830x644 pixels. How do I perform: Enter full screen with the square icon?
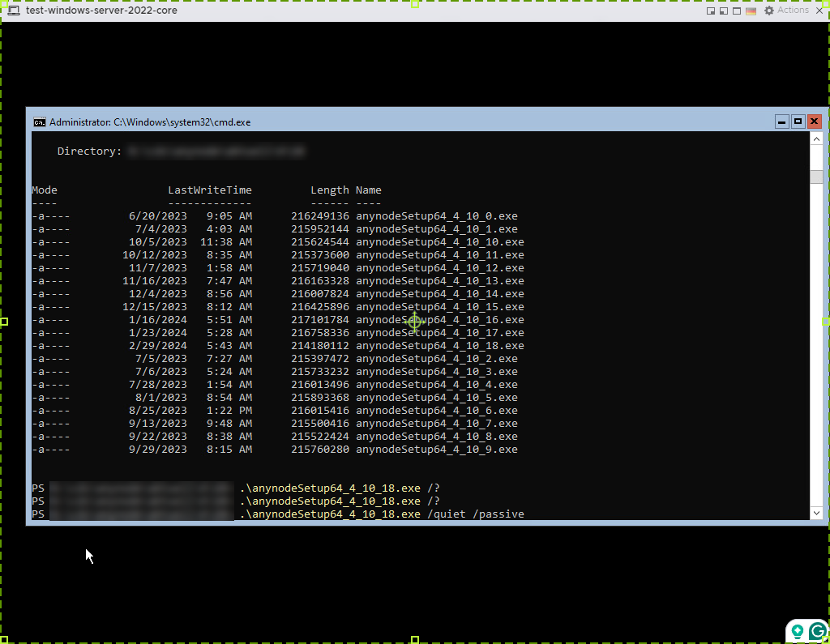coord(736,11)
